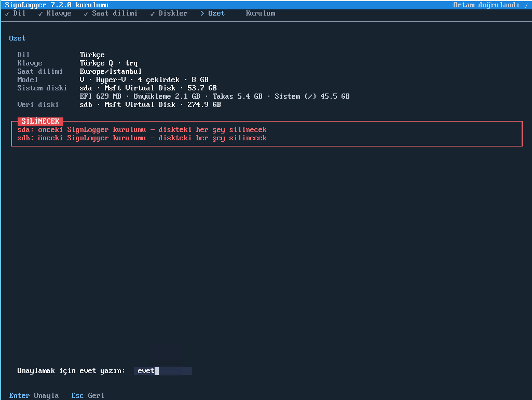Image resolution: width=532 pixels, height=400 pixels.
Task: Click the Veri diski label
Action: tap(38, 105)
